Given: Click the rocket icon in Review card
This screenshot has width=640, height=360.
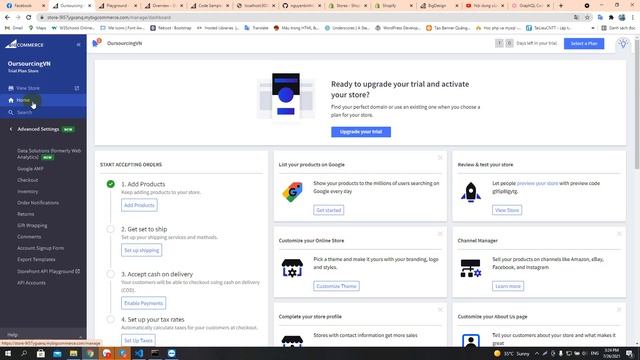Looking at the screenshot, I should tap(471, 192).
